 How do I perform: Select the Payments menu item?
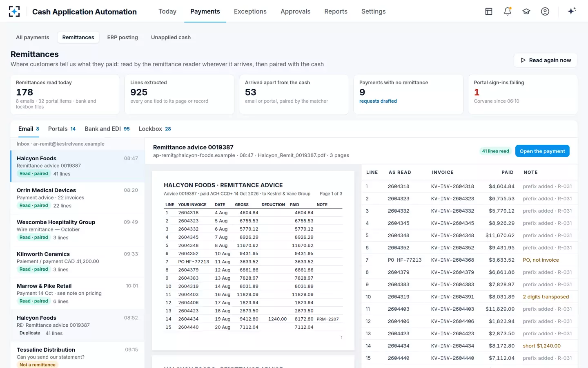pyautogui.click(x=205, y=11)
